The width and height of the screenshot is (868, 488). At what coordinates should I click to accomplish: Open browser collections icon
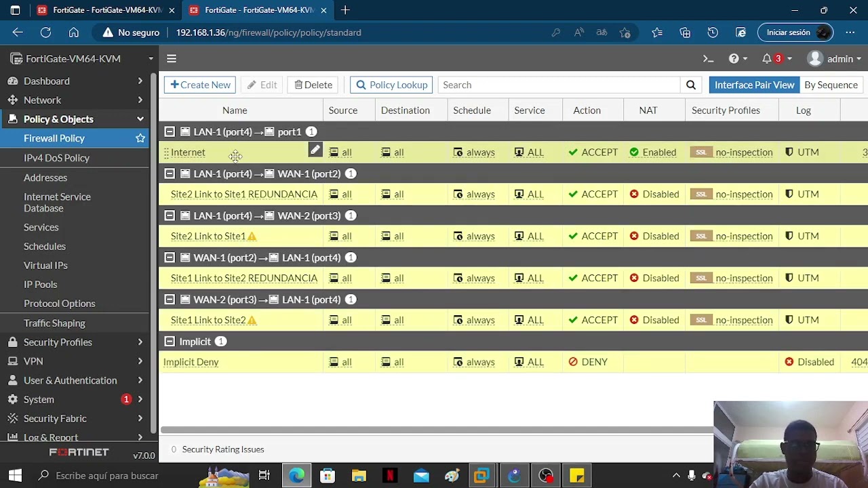[685, 33]
